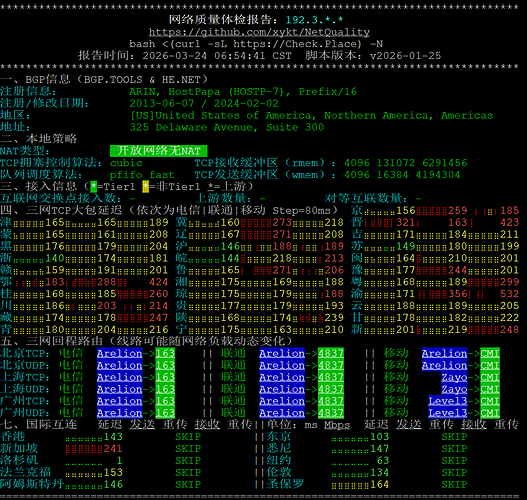Click the CMI badge in 北京TCP 移动 row
The image size is (527, 500).
click(490, 353)
